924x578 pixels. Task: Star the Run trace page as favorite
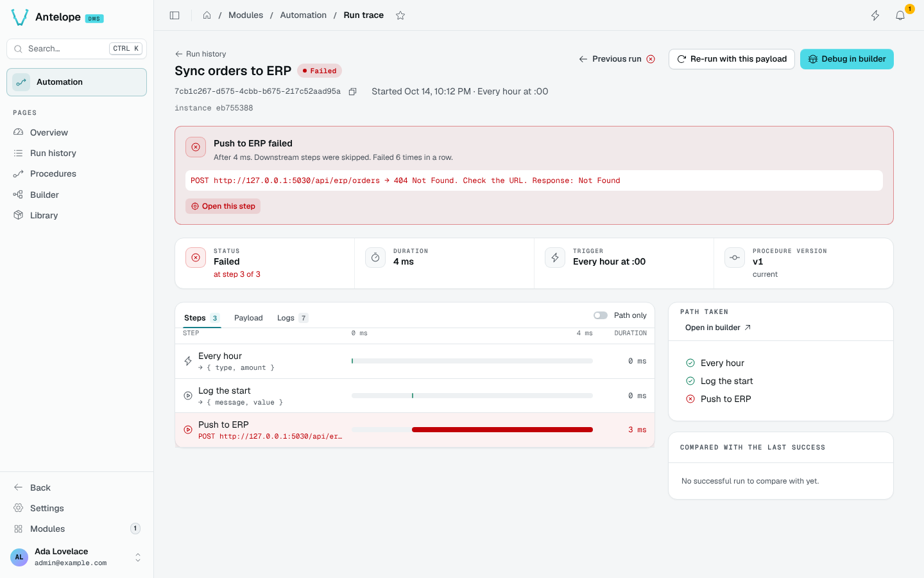point(400,15)
